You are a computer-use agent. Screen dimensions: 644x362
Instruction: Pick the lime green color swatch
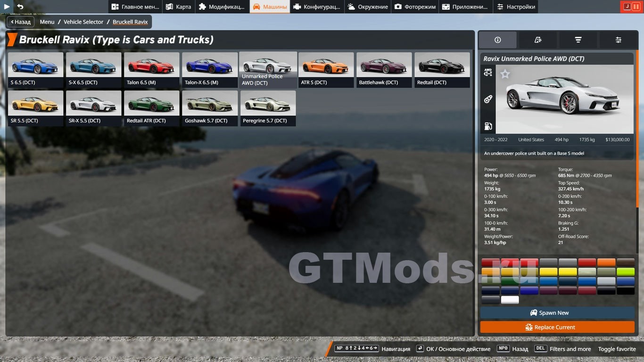point(626,272)
